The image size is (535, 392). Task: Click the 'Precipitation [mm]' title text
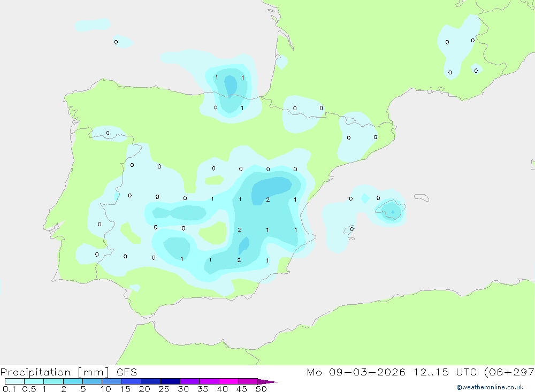coord(55,372)
